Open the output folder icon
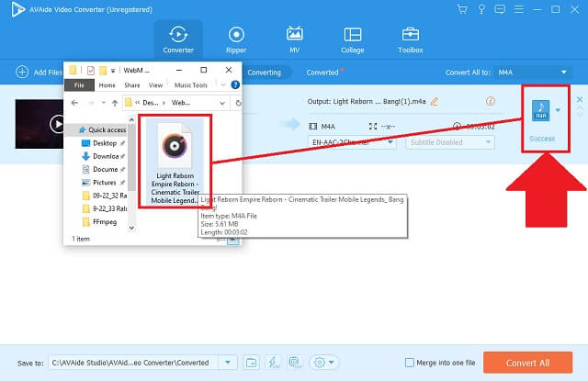This screenshot has width=588, height=381. (251, 363)
